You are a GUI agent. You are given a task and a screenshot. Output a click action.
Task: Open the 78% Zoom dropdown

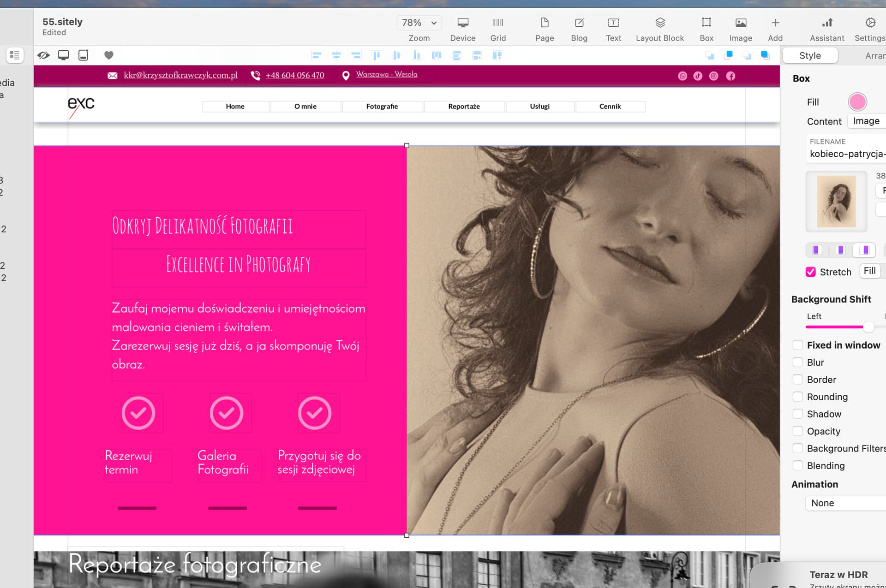[419, 23]
